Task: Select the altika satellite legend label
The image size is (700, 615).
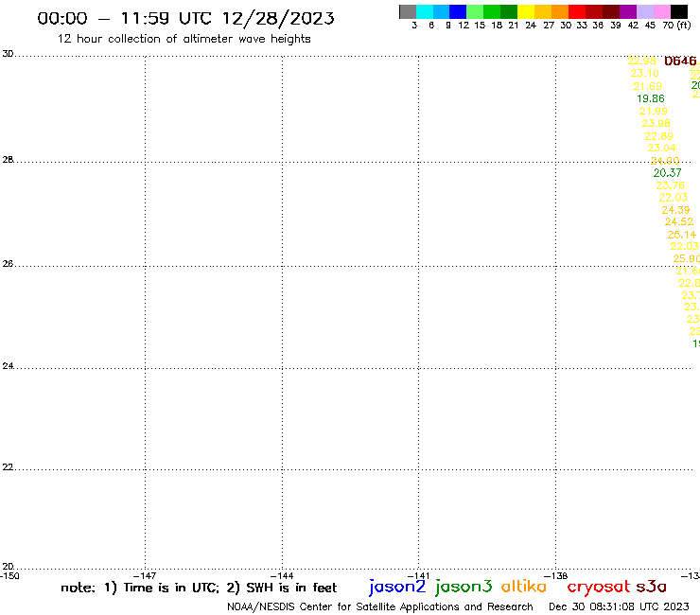Action: [524, 587]
